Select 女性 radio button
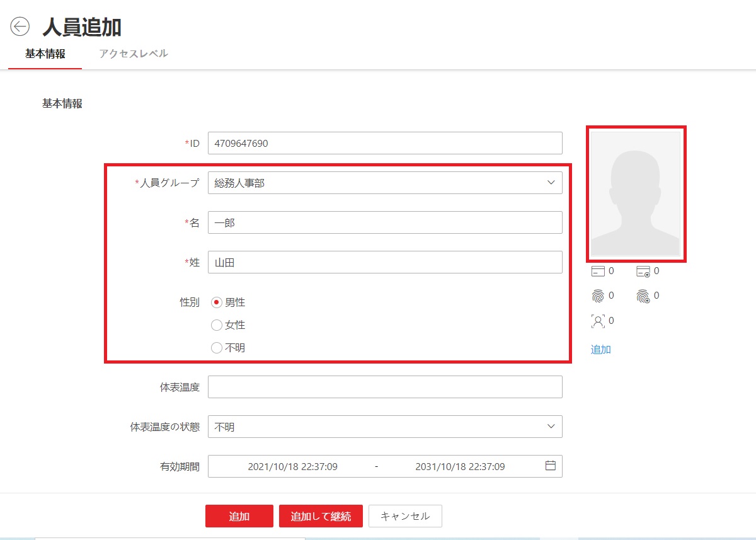 tap(217, 325)
